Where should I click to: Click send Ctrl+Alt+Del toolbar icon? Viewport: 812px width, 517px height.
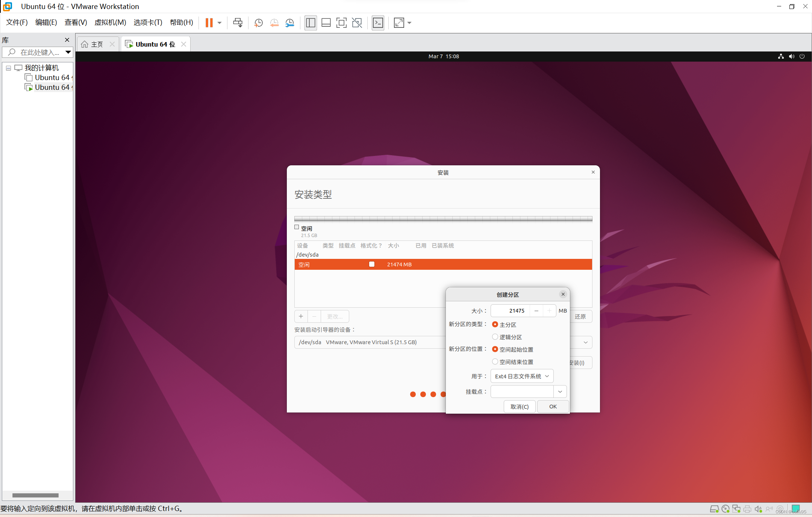pyautogui.click(x=238, y=23)
